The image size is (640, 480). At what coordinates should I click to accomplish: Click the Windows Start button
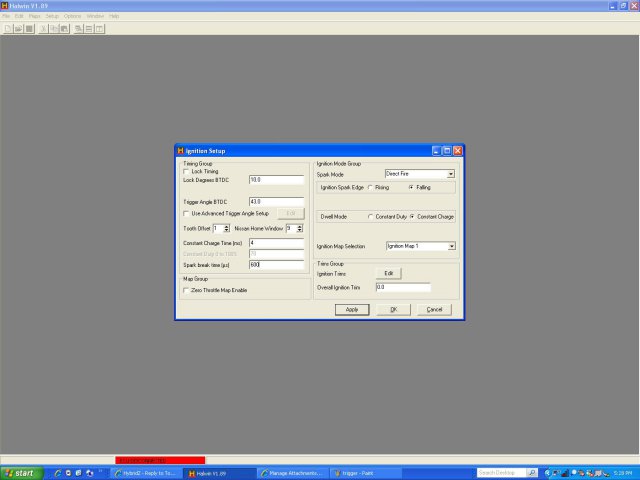pos(20,472)
